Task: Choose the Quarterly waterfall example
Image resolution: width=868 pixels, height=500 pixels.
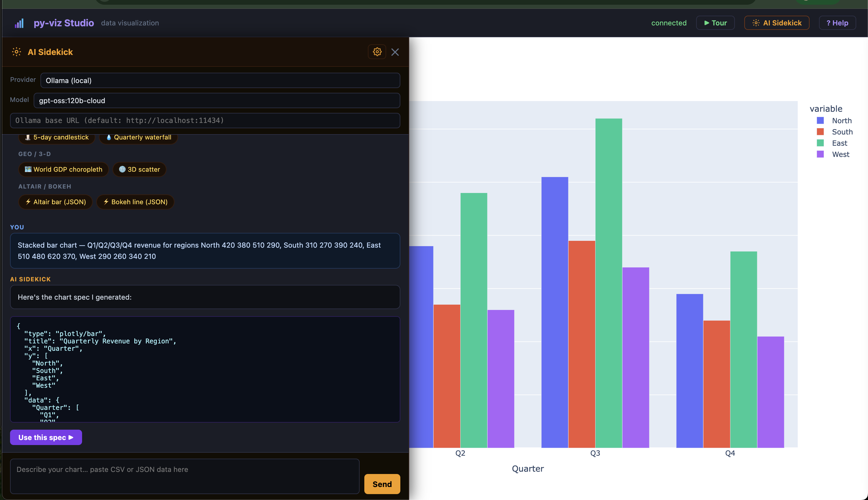Action: pyautogui.click(x=138, y=137)
